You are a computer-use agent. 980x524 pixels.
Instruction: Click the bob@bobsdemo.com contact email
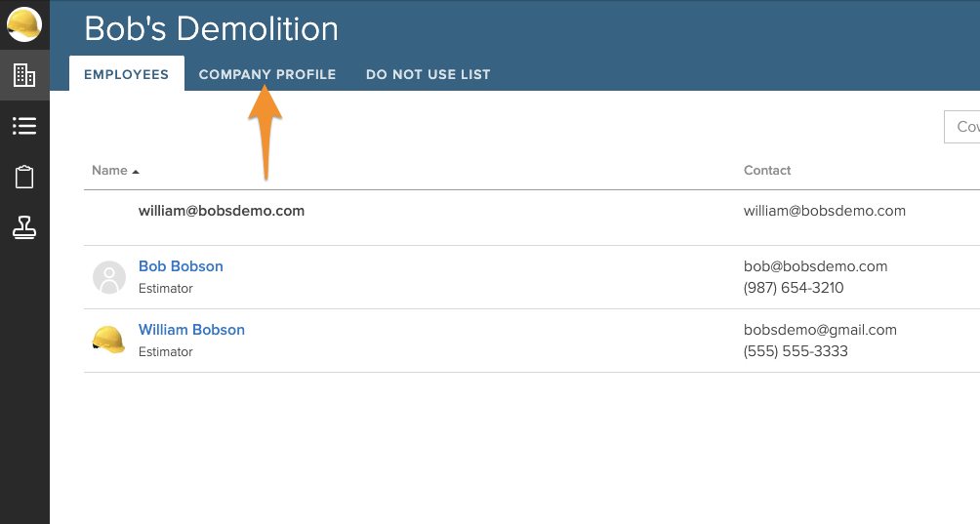click(x=815, y=266)
